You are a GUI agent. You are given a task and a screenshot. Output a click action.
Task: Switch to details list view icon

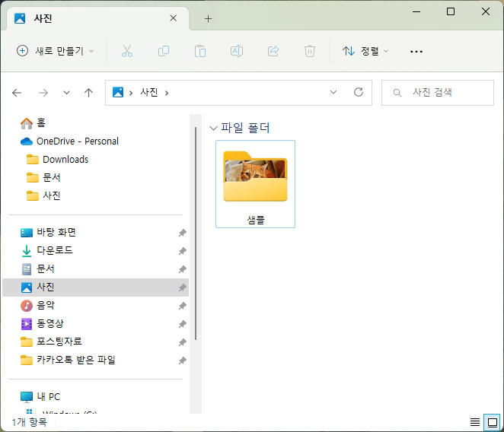(x=475, y=421)
